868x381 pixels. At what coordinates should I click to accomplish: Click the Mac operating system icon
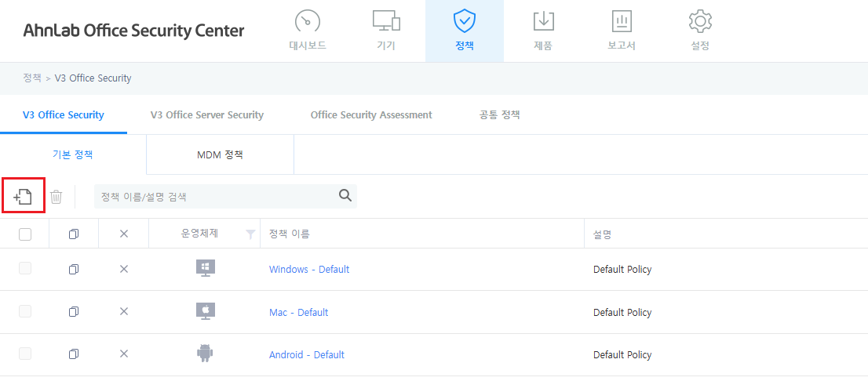click(206, 311)
